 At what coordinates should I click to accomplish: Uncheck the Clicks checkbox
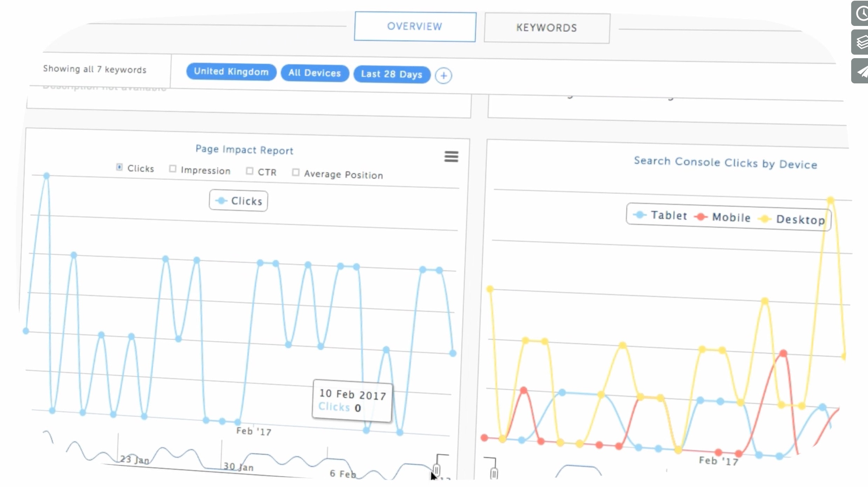pyautogui.click(x=119, y=167)
